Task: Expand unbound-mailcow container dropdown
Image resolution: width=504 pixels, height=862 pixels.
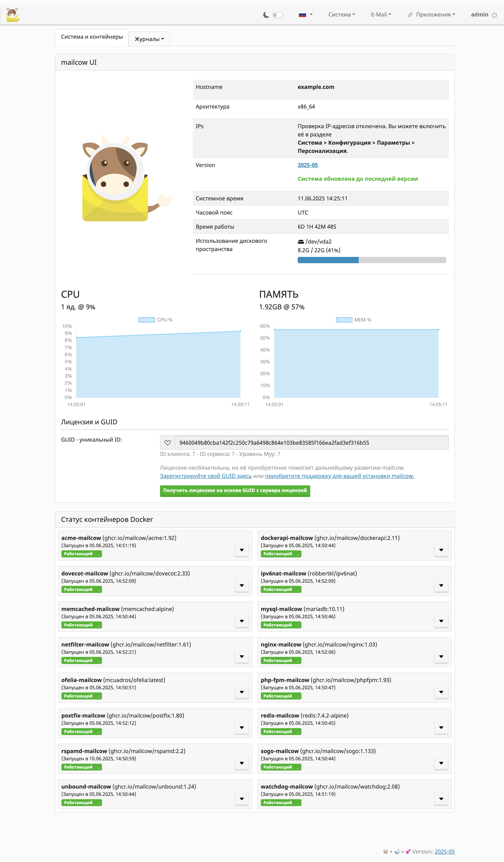Action: click(242, 799)
